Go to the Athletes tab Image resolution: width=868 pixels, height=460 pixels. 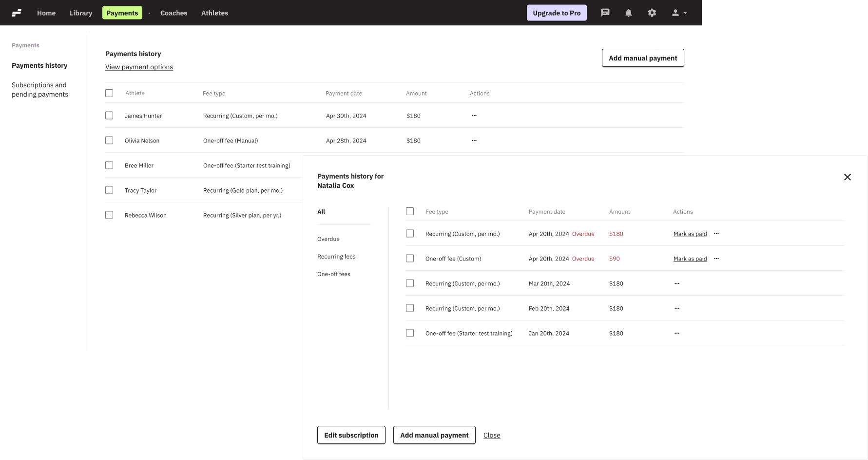pos(214,13)
